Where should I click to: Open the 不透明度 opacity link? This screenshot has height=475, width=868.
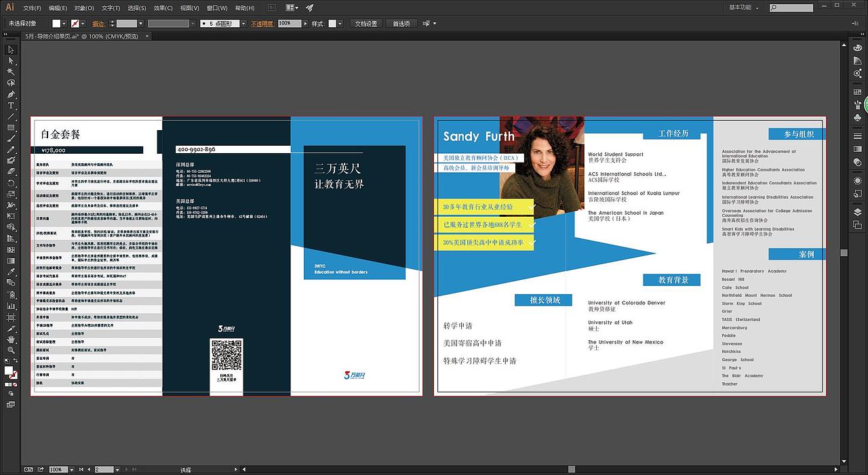point(262,23)
